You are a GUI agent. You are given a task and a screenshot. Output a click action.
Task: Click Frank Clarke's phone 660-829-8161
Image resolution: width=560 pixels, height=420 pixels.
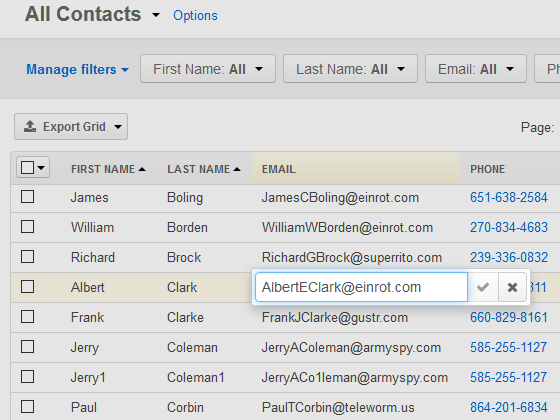[x=509, y=317]
